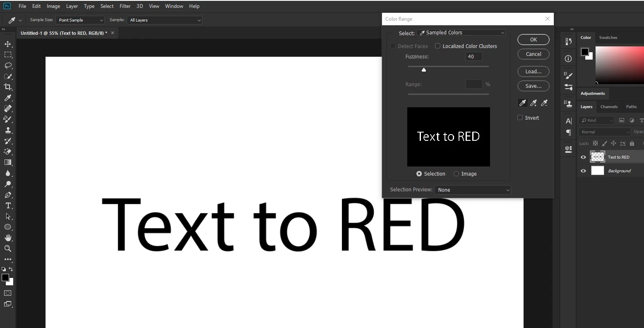
Task: Toggle lock transparent pixels
Action: [595, 143]
